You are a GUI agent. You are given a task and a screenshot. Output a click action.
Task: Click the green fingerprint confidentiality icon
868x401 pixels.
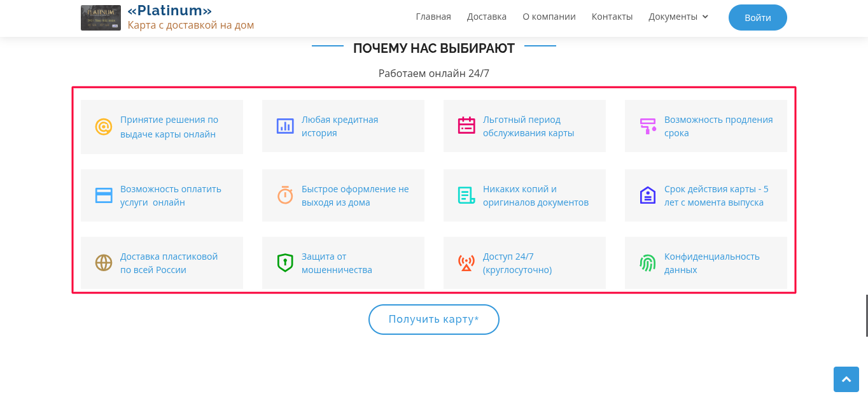(x=648, y=263)
